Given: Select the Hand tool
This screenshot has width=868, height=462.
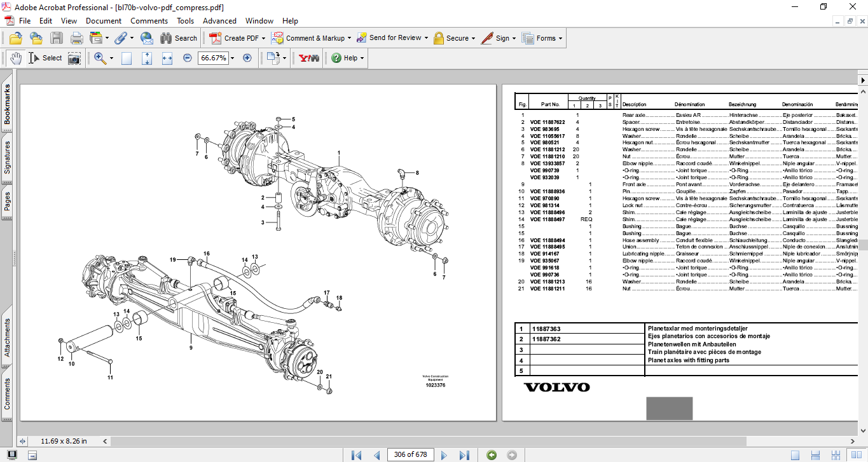Looking at the screenshot, I should (x=16, y=58).
